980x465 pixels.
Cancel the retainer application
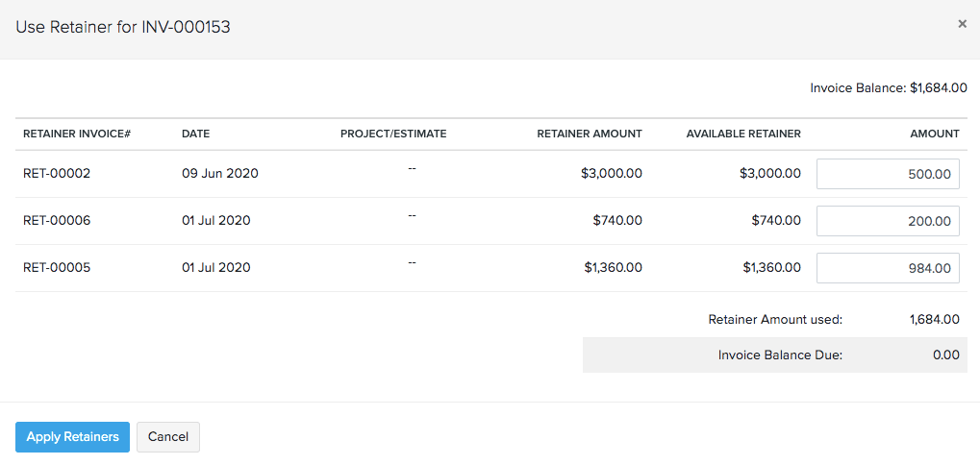coord(168,437)
